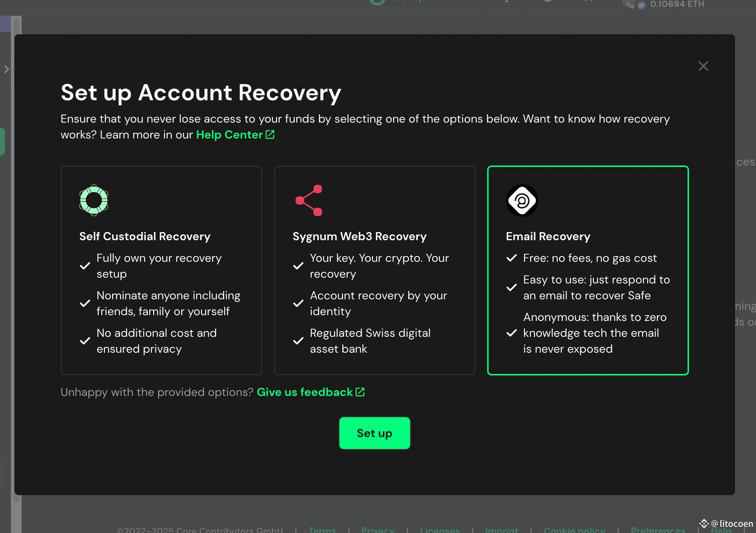Image resolution: width=756 pixels, height=533 pixels.
Task: Open the Licenses footer link
Action: pos(440,529)
